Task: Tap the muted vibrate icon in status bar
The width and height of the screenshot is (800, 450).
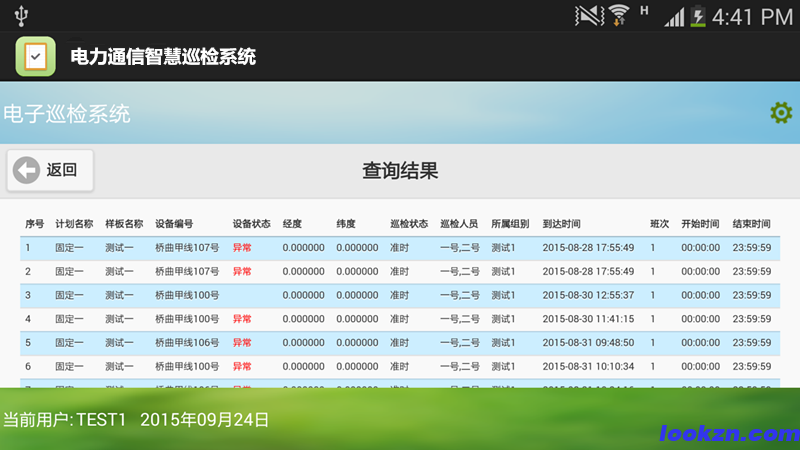Action: [590, 15]
